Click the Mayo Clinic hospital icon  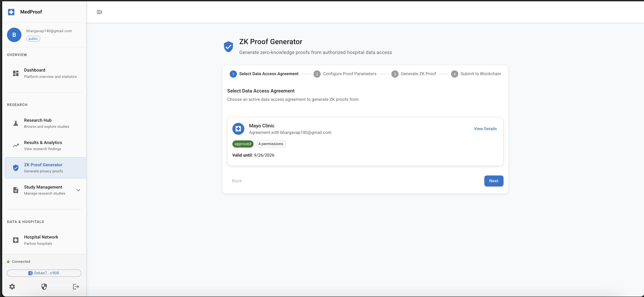[x=238, y=129]
